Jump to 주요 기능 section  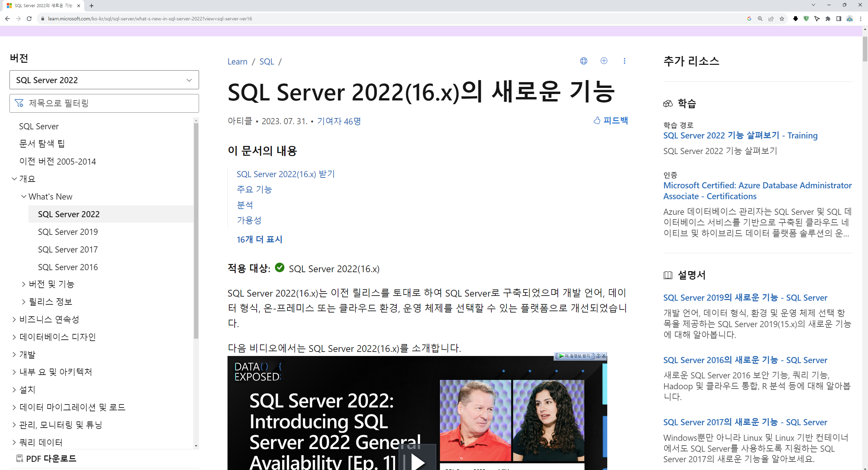pos(254,189)
